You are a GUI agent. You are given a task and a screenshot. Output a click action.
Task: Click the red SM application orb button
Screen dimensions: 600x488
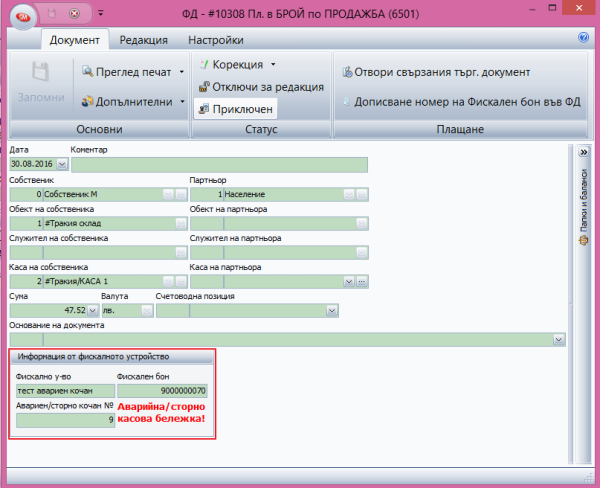23,17
